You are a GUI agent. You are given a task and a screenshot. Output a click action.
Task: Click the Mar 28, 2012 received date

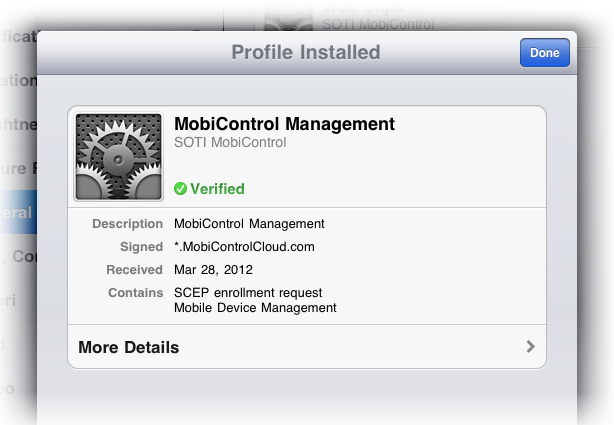click(213, 269)
